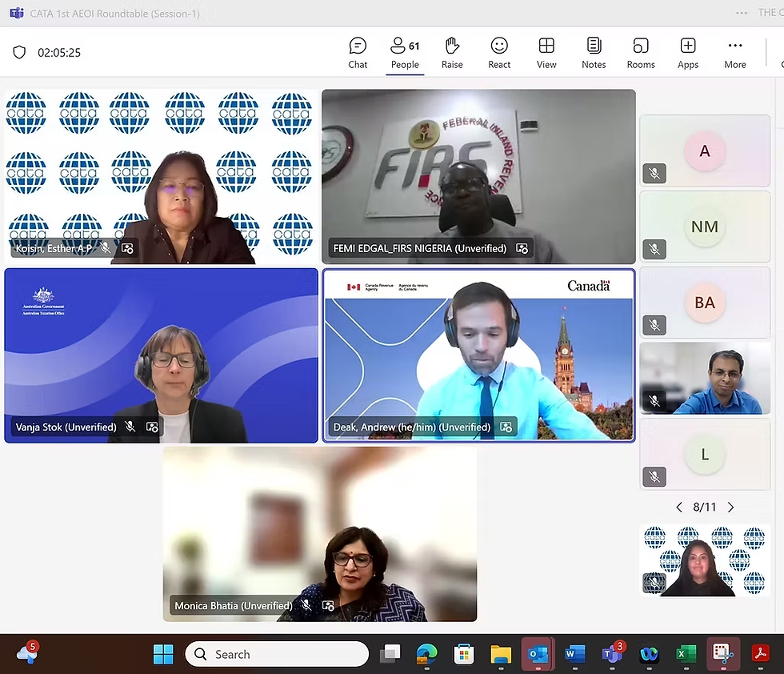This screenshot has height=674, width=784.
Task: Select Kojsin, Esther A.P. video tile
Action: click(x=161, y=177)
